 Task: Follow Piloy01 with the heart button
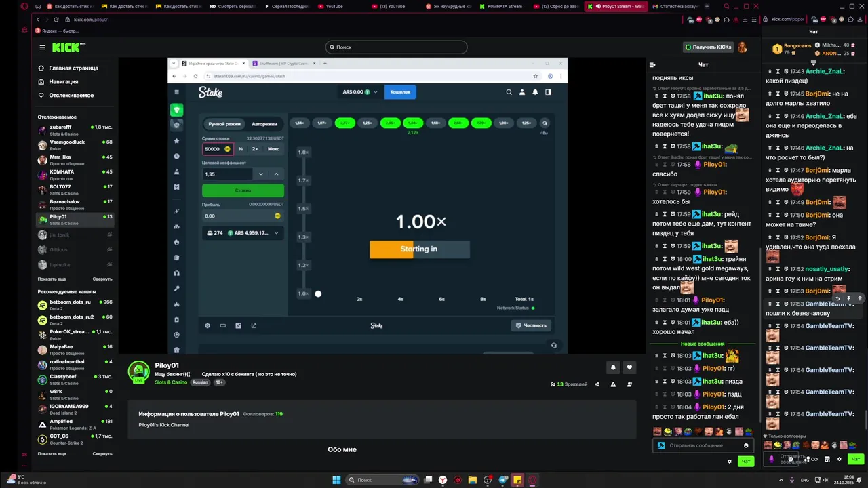(629, 367)
